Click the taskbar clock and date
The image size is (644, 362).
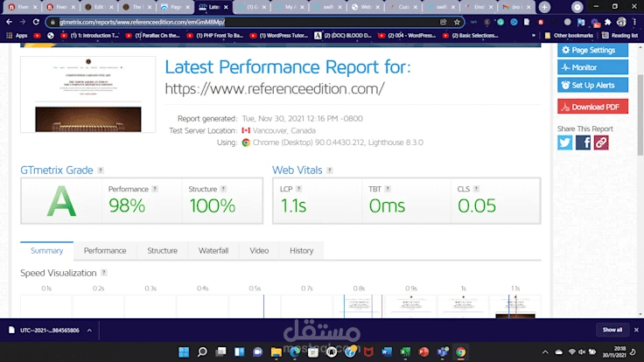614,352
